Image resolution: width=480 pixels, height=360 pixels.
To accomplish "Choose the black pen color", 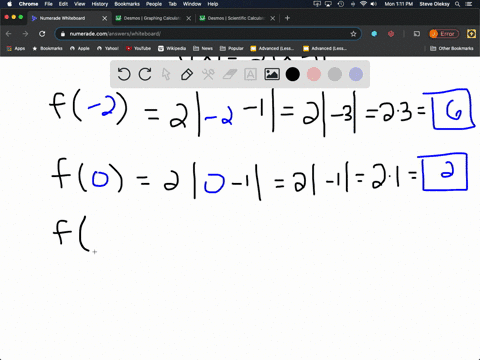I will coord(293,74).
